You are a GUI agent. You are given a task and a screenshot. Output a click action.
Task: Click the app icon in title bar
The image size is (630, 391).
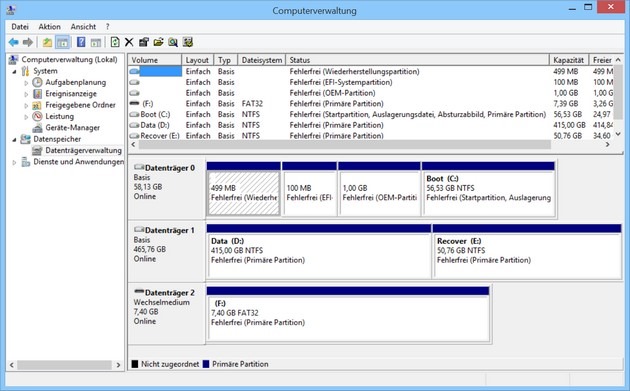[11, 9]
